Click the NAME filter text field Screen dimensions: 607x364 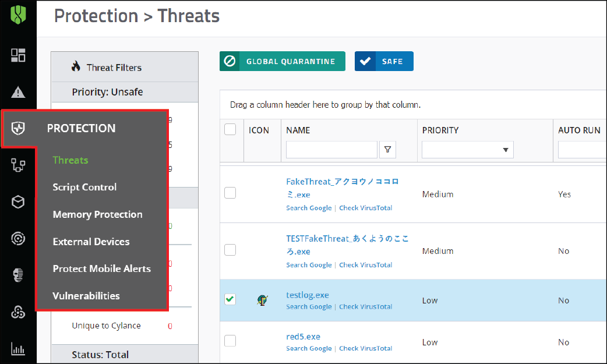click(331, 150)
